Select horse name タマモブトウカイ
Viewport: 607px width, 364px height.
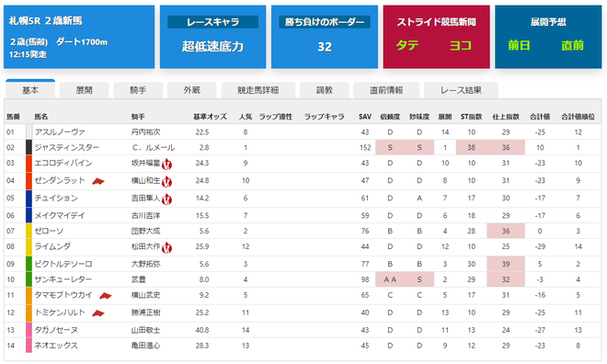63,295
